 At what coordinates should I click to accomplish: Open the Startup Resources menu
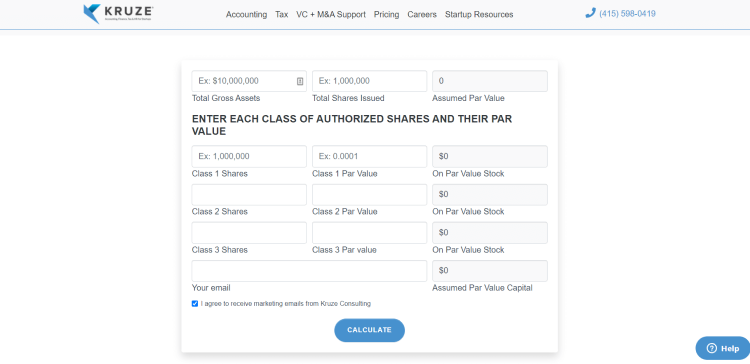[479, 15]
